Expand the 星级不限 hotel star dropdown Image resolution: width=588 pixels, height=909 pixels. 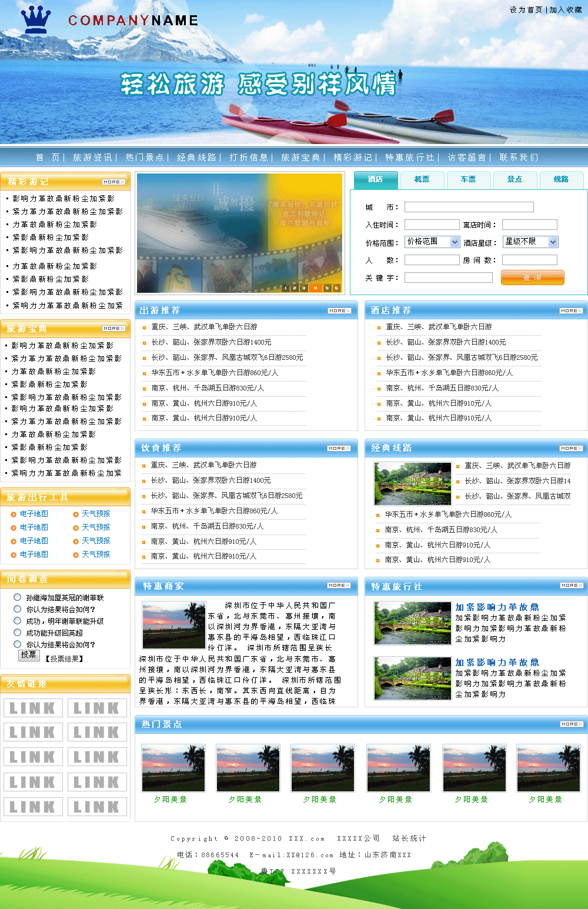point(530,242)
